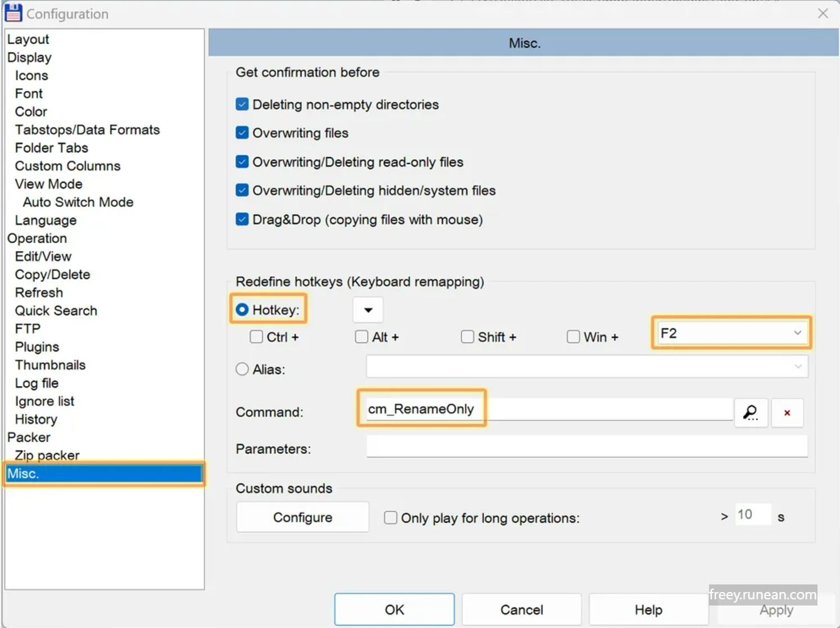Click the Command field with cm_RenameOnly
The width and height of the screenshot is (840, 628).
point(549,409)
